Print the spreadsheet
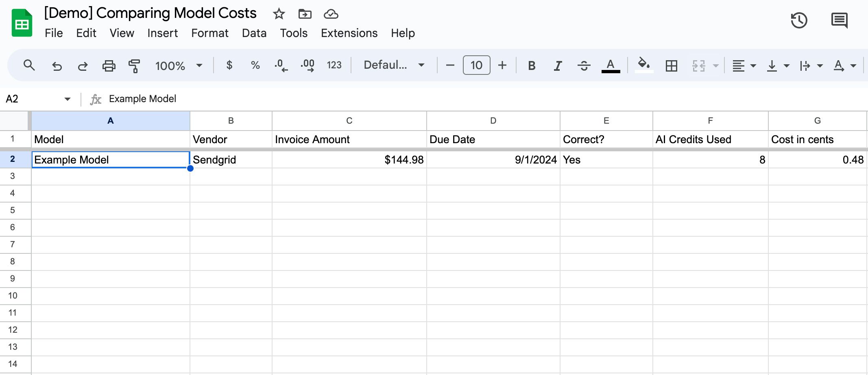868x375 pixels. pyautogui.click(x=109, y=65)
